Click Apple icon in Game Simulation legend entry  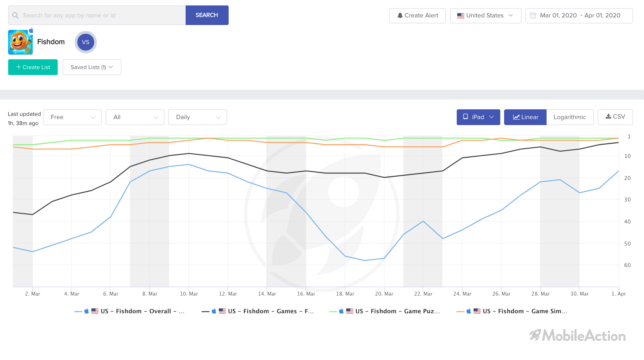tap(469, 311)
